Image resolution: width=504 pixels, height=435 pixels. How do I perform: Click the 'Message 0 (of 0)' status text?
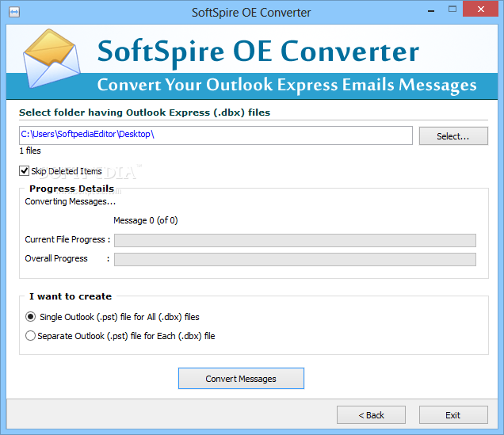click(x=146, y=220)
